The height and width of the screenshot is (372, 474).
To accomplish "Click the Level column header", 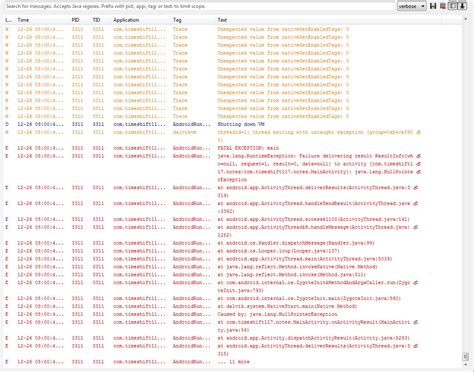I will (x=8, y=20).
